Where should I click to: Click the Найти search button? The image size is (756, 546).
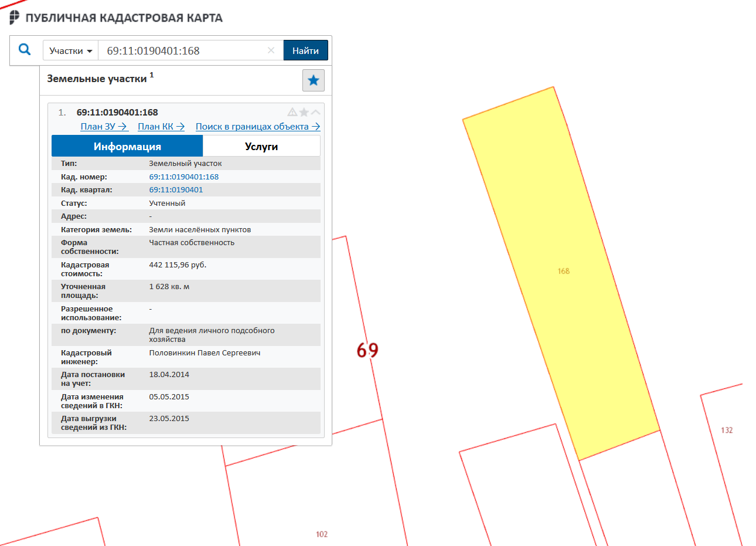coord(305,50)
